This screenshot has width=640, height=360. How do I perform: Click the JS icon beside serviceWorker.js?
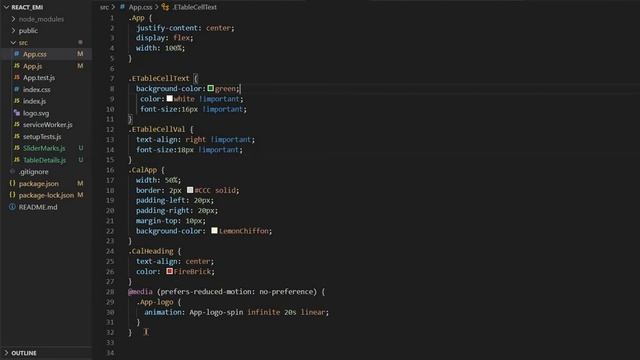click(17, 124)
